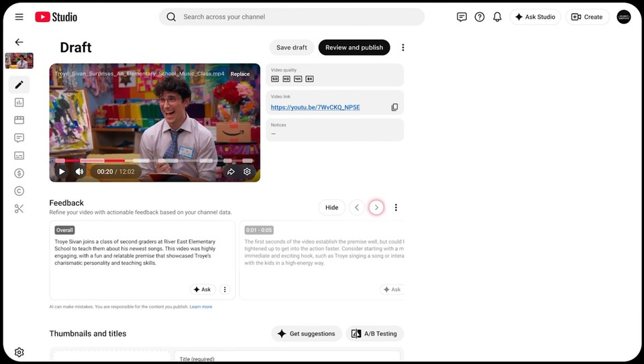Hide the Feedback section
The height and width of the screenshot is (364, 644).
coord(332,207)
